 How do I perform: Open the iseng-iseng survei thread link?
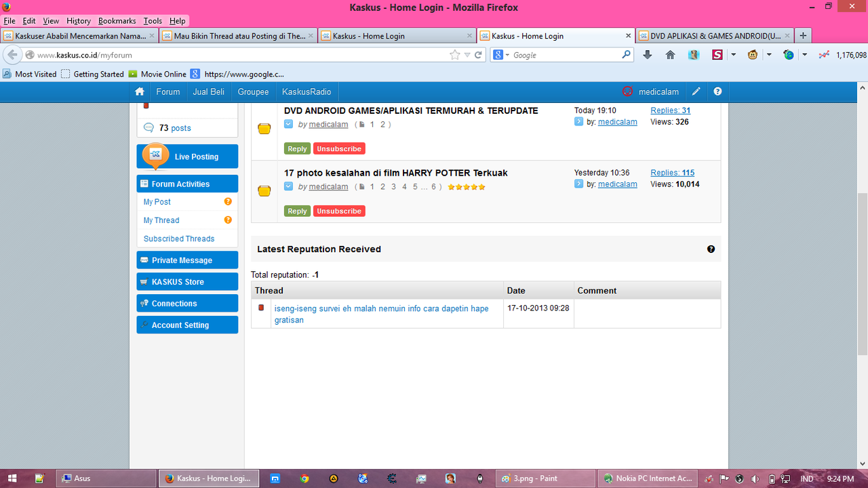(x=381, y=314)
